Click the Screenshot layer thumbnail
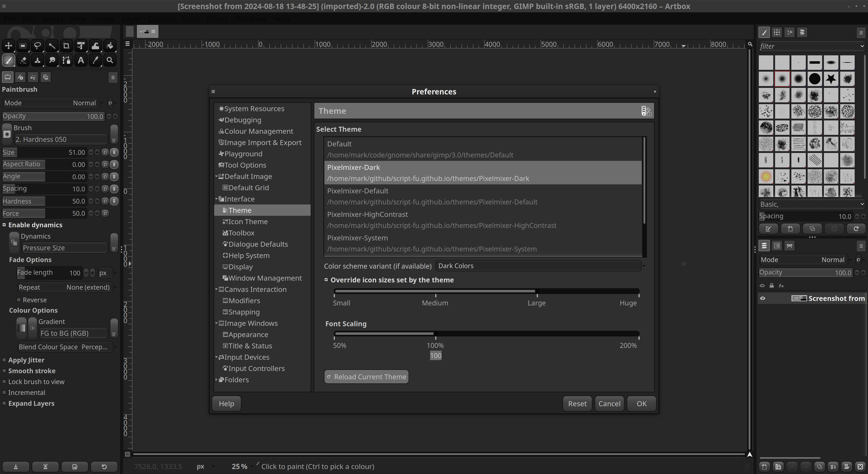Viewport: 868px width, 474px height. click(x=797, y=298)
